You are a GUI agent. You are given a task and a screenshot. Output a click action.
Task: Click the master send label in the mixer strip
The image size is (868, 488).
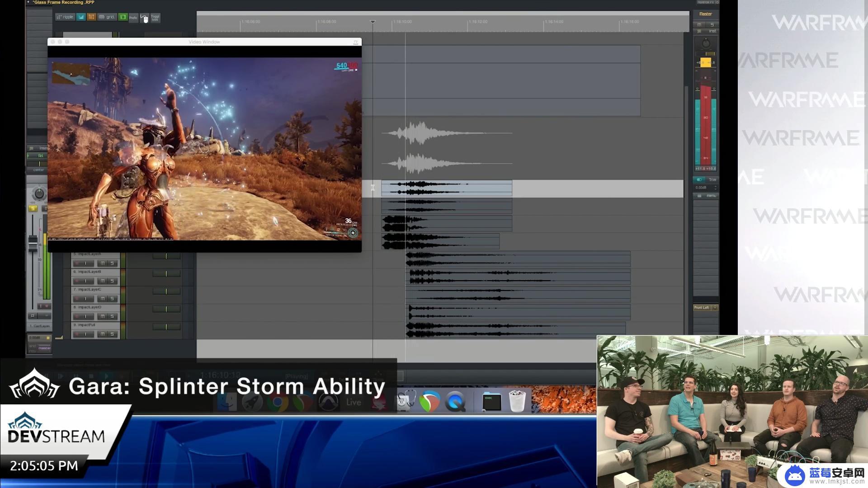[x=44, y=348]
